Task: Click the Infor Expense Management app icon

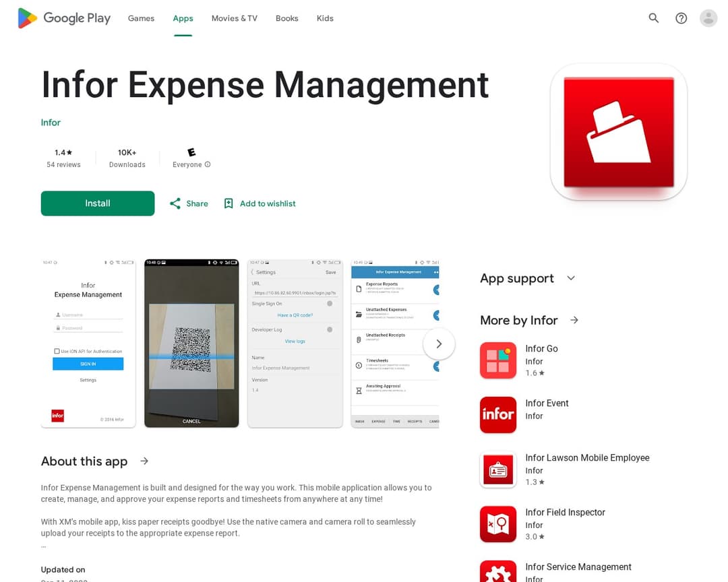Action: point(618,132)
